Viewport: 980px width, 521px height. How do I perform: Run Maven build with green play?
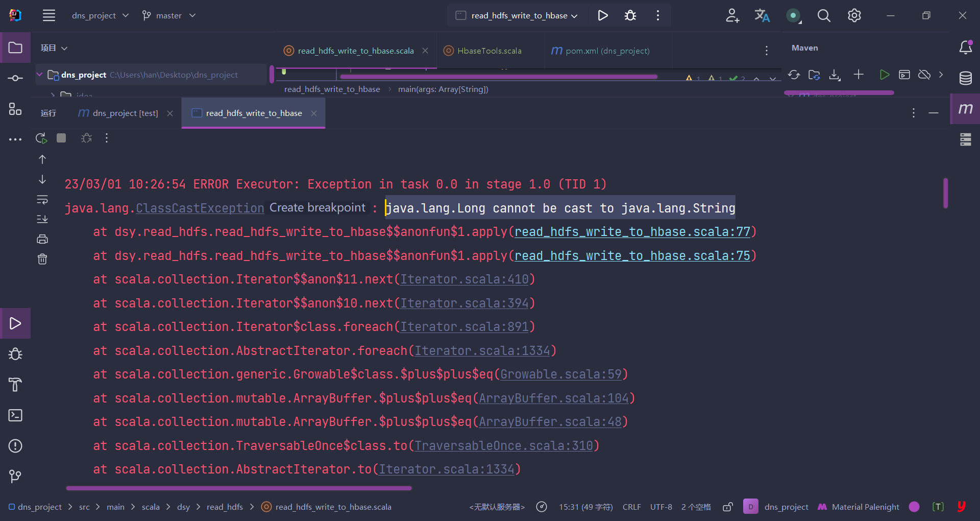885,75
